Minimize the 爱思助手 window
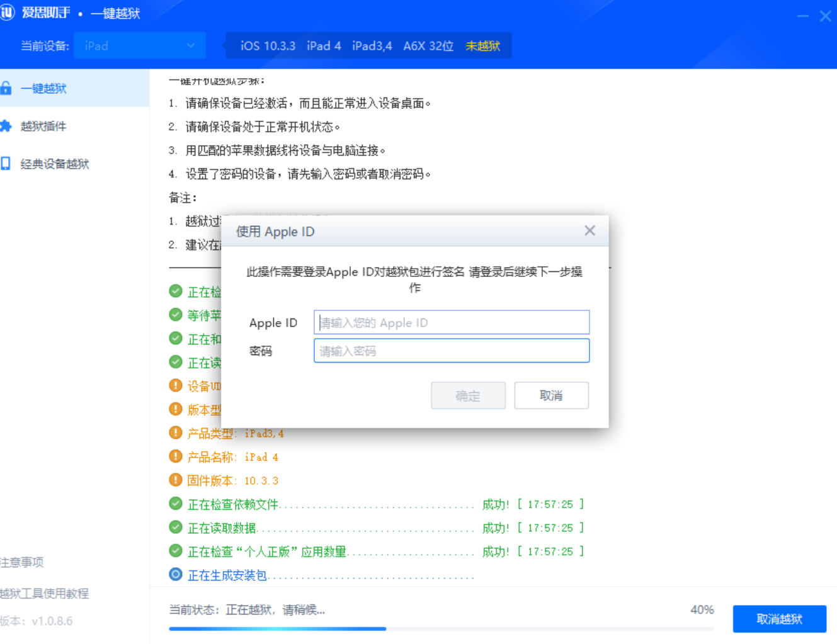This screenshot has width=837, height=644. click(803, 16)
